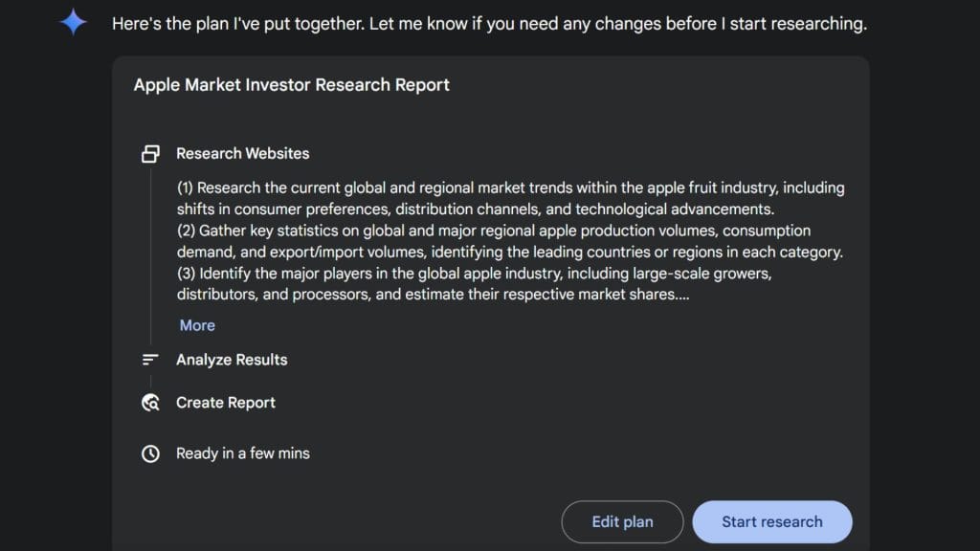Image resolution: width=980 pixels, height=551 pixels.
Task: Click the Apple Market Investor Research Report title
Action: [291, 85]
